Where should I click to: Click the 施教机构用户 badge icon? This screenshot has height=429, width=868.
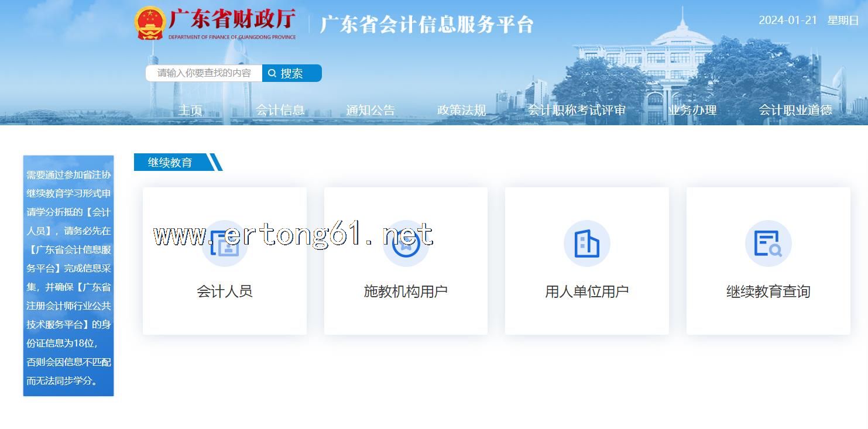(x=406, y=243)
